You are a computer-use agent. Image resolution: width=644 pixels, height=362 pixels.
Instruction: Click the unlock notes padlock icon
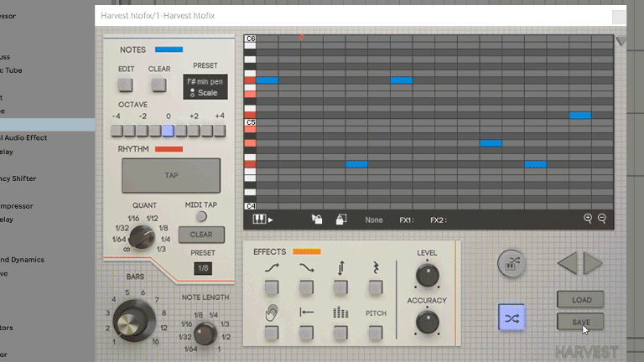tap(316, 220)
